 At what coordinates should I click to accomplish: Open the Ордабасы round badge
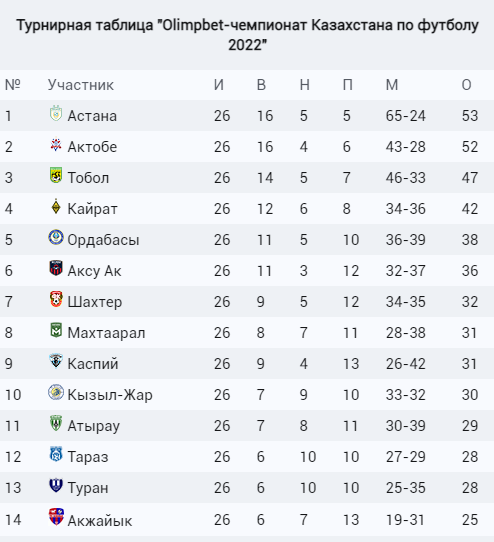click(56, 237)
